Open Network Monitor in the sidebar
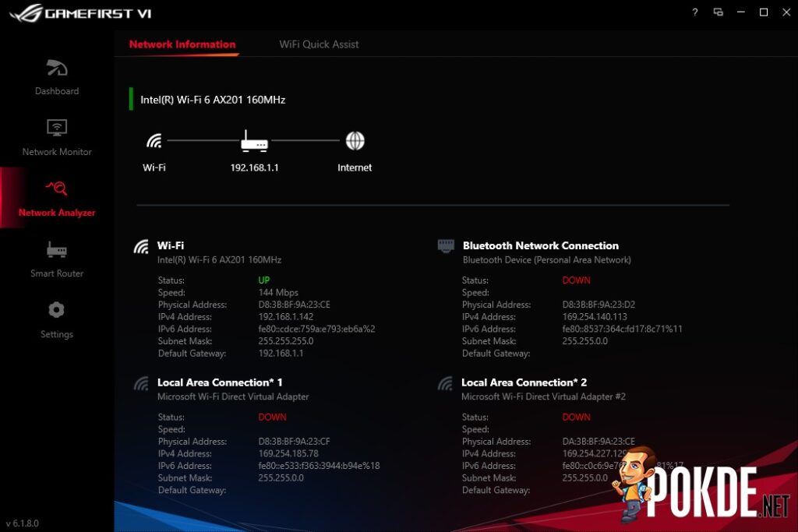This screenshot has height=532, width=798. 57,129
